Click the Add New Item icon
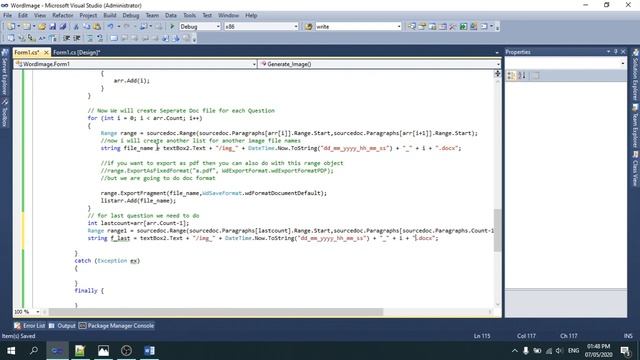The image size is (640, 360). click(26, 27)
